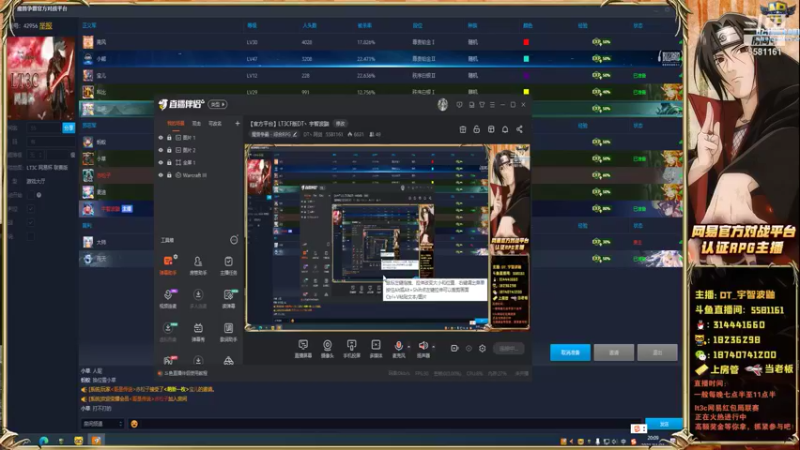The width and height of the screenshot is (800, 450).
Task: Toggle visibility of 全屏1 source
Action: (161, 162)
